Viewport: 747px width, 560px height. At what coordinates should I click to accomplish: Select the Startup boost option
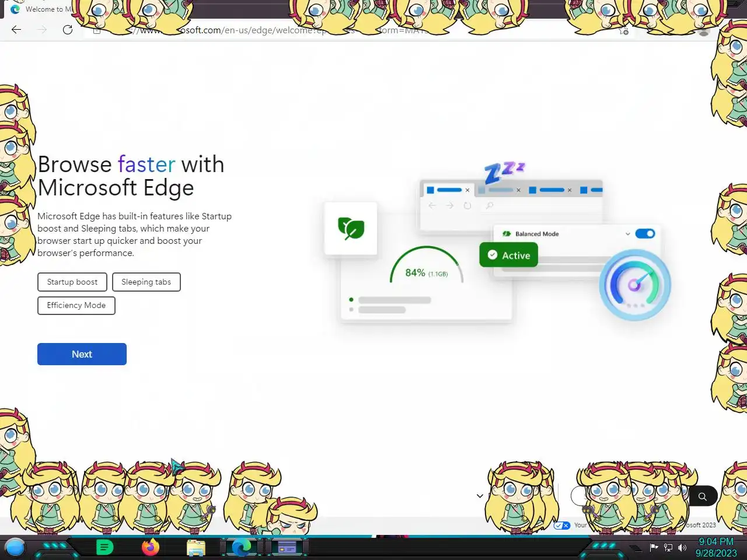[x=72, y=282]
